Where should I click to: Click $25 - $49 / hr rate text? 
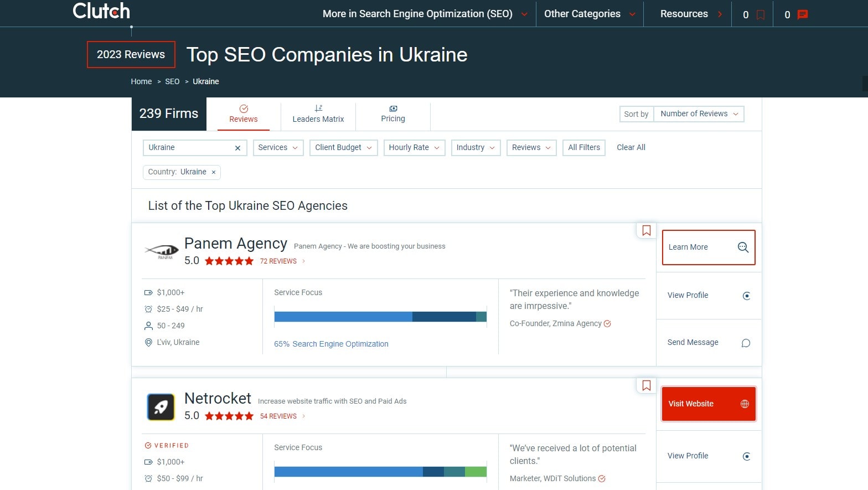point(180,310)
